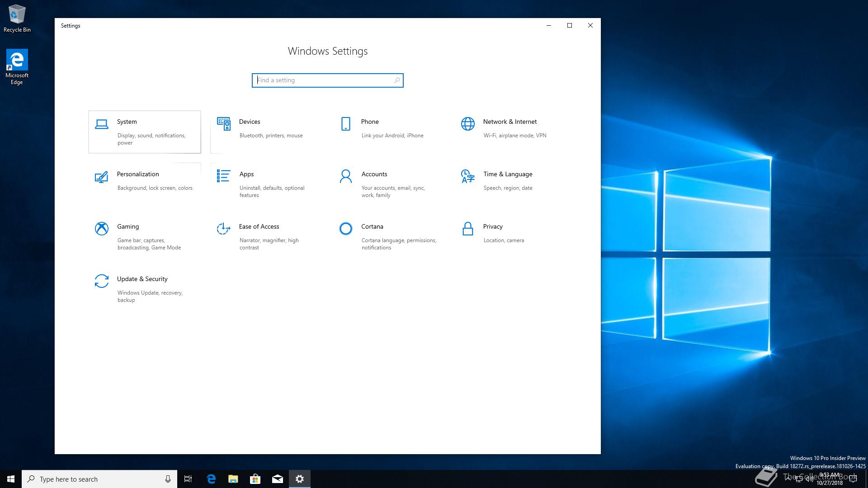Open the Devices keyboard-speaker icon
868x488 pixels.
pyautogui.click(x=224, y=124)
